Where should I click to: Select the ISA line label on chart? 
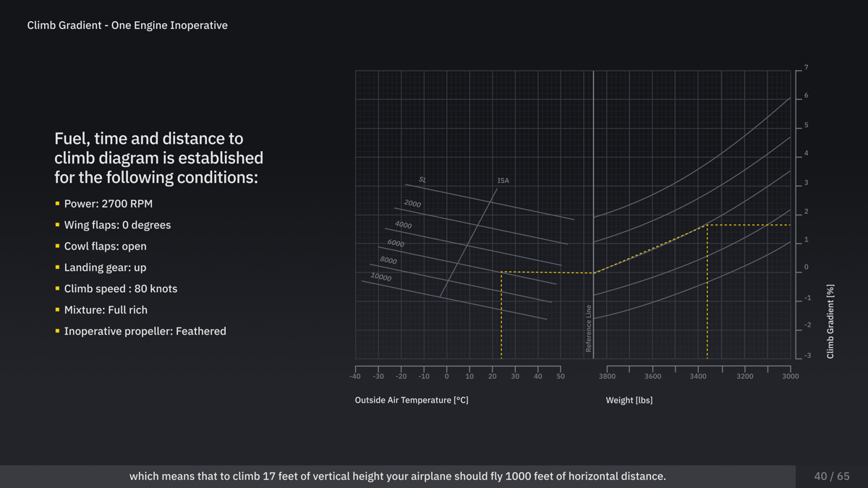pos(503,181)
